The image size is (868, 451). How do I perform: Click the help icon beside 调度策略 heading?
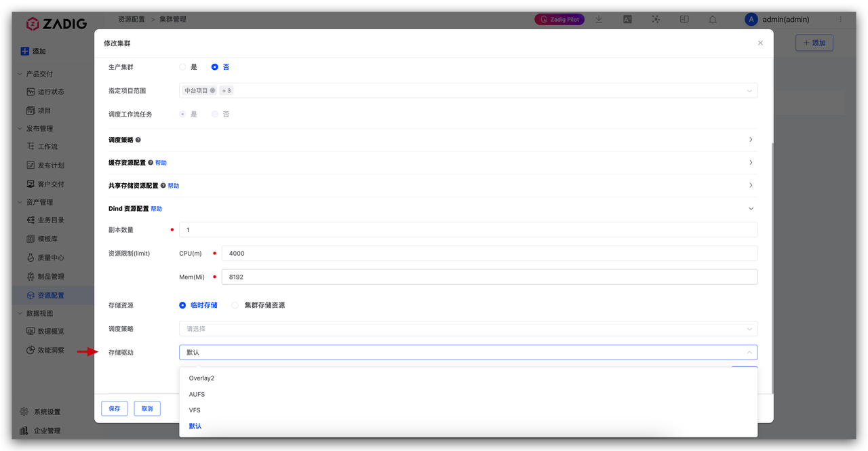click(138, 140)
